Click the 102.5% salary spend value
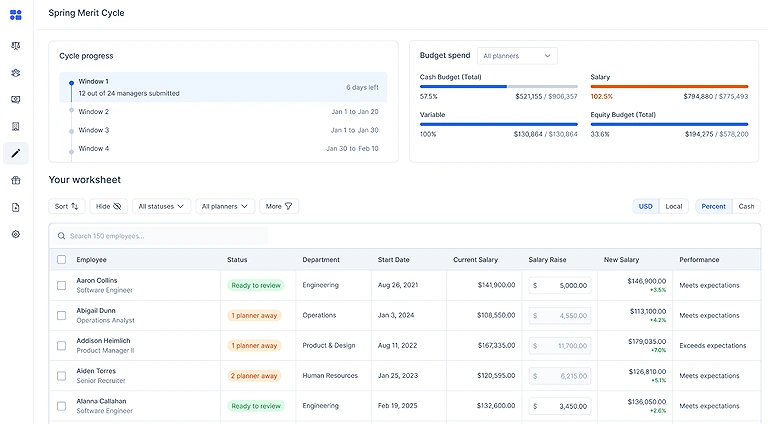The image size is (768, 424). pyautogui.click(x=601, y=96)
